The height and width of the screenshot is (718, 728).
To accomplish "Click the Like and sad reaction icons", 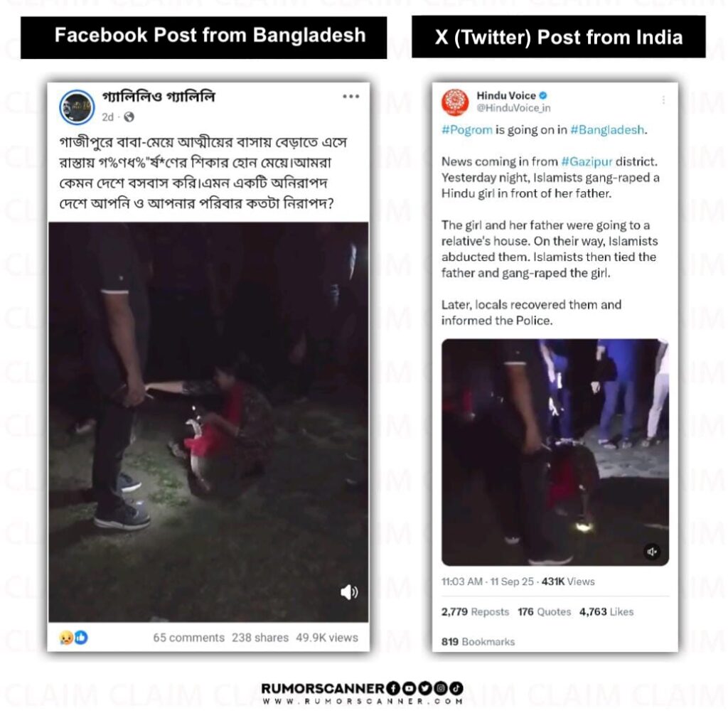I will pyautogui.click(x=73, y=637).
